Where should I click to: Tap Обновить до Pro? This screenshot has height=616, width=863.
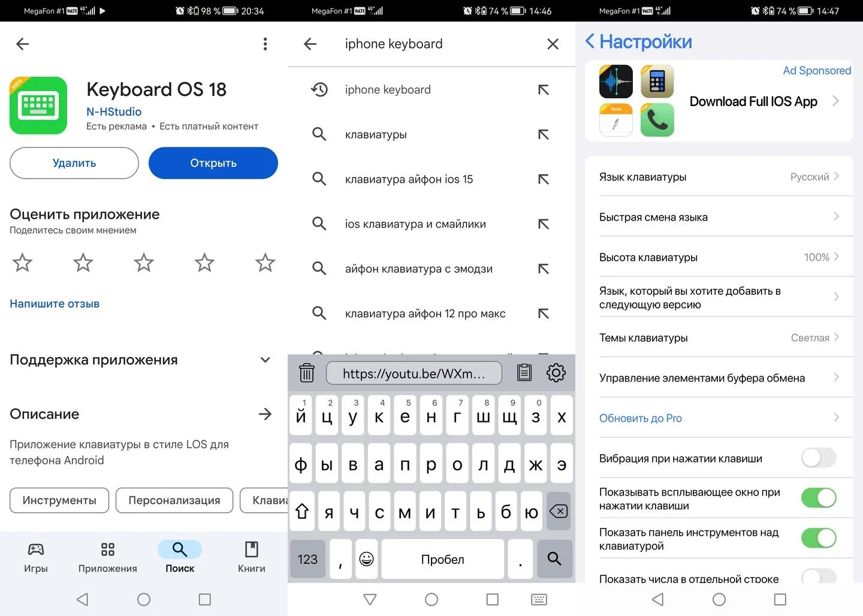click(719, 418)
